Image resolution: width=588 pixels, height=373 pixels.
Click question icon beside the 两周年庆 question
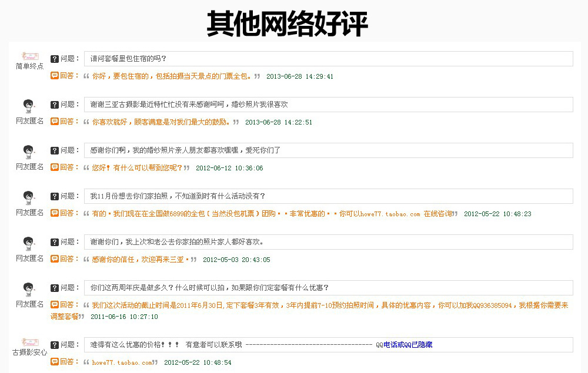coord(55,288)
